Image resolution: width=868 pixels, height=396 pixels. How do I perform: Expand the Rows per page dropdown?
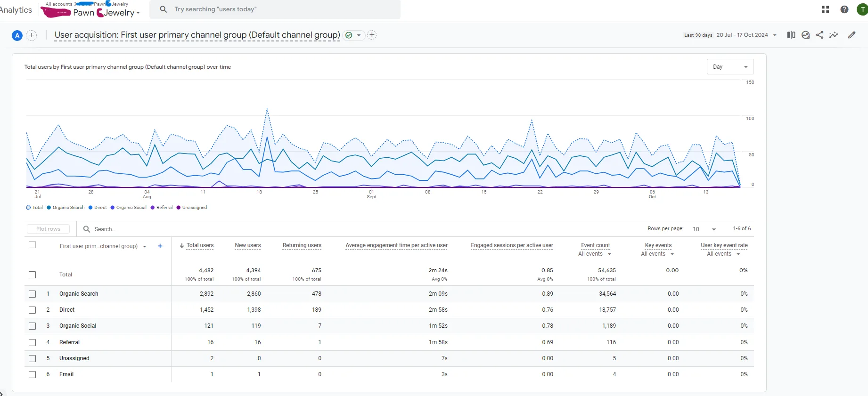[x=704, y=229]
